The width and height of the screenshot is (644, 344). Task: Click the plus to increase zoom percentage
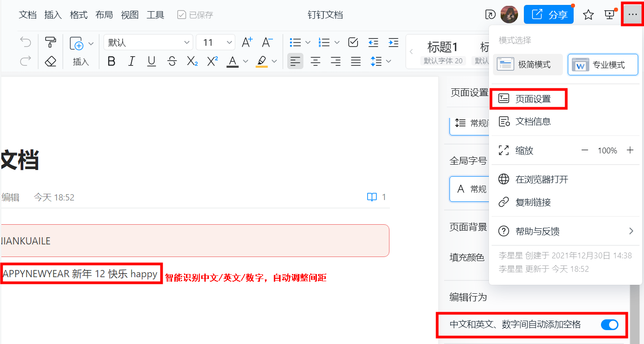coord(630,150)
